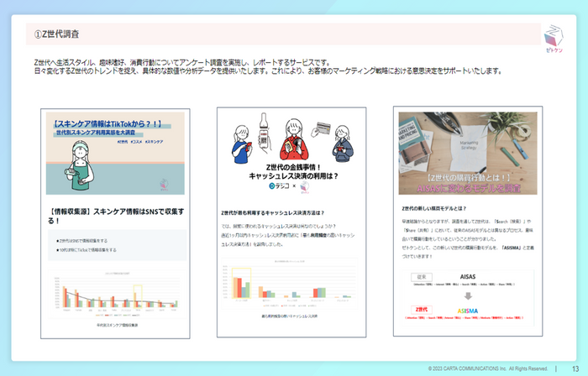Click the gray down arrow below AISAS

(x=468, y=296)
